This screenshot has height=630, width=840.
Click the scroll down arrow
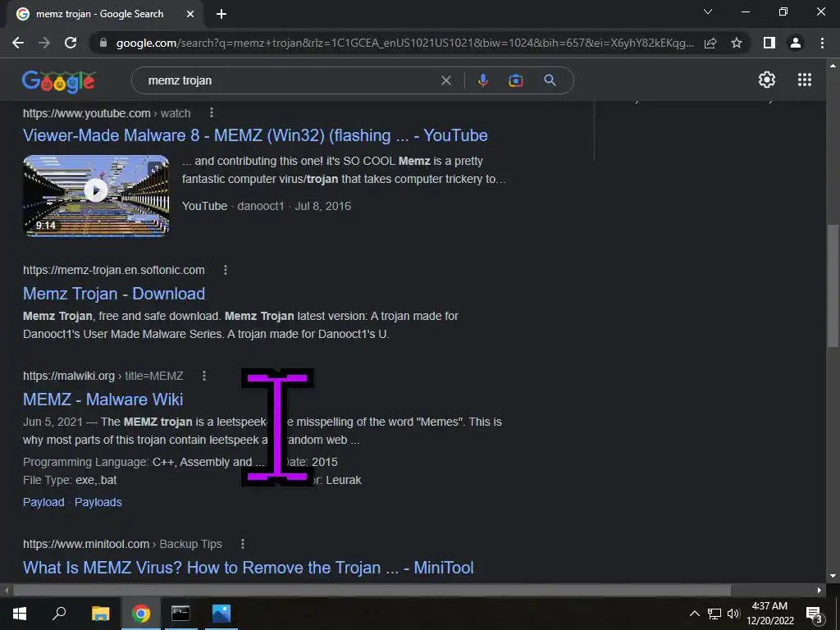[x=832, y=577]
